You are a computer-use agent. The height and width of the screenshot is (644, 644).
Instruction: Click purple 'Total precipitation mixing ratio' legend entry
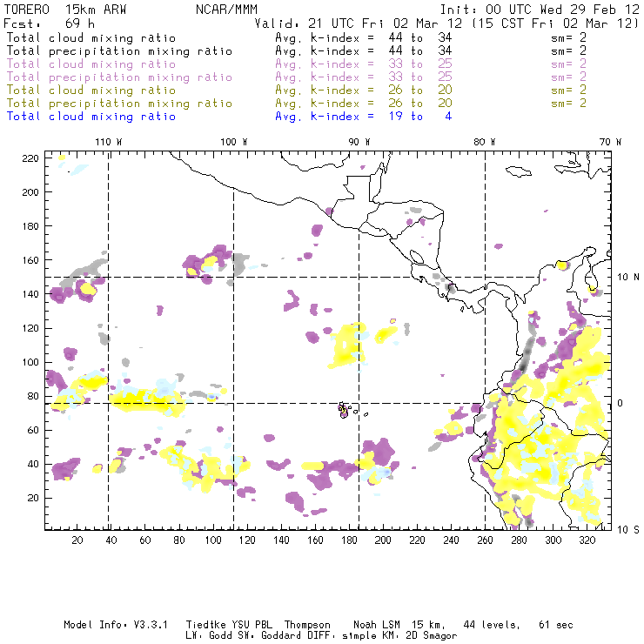tap(119, 77)
